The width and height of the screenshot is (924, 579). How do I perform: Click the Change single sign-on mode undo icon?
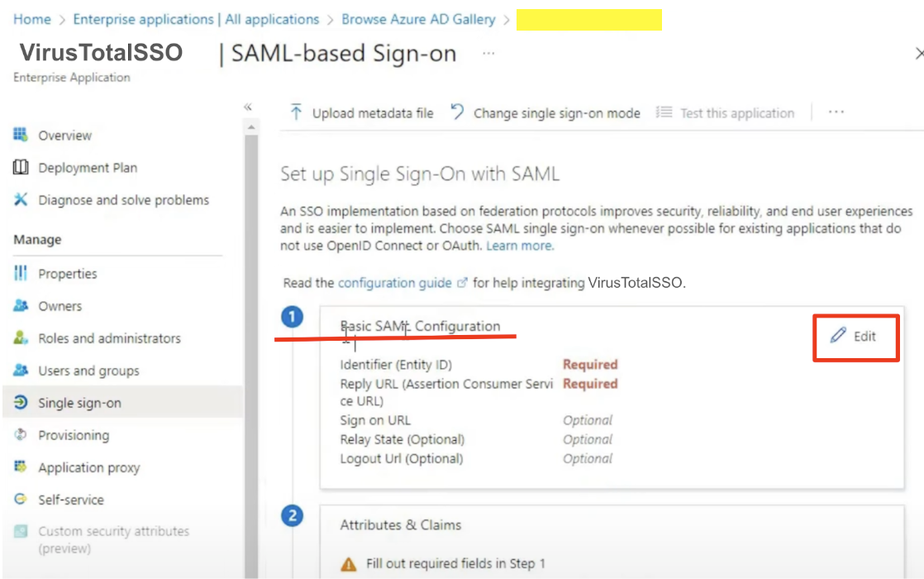point(457,112)
